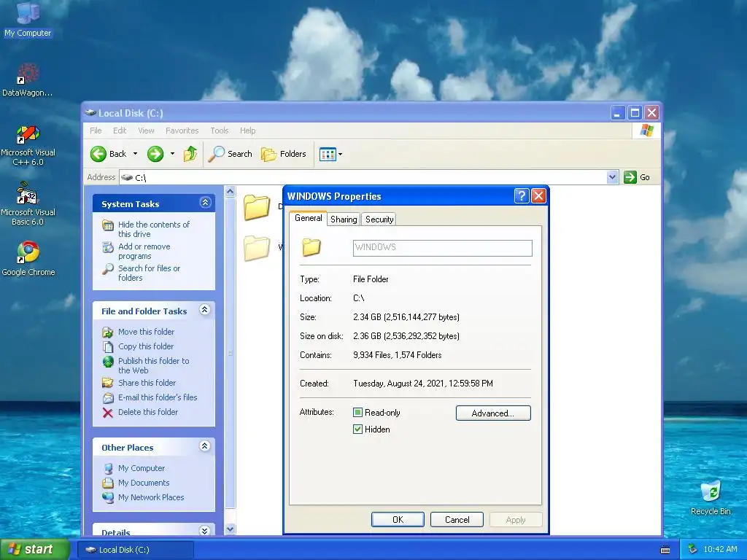747x560 pixels.
Task: Click the help question mark in Properties
Action: (521, 195)
